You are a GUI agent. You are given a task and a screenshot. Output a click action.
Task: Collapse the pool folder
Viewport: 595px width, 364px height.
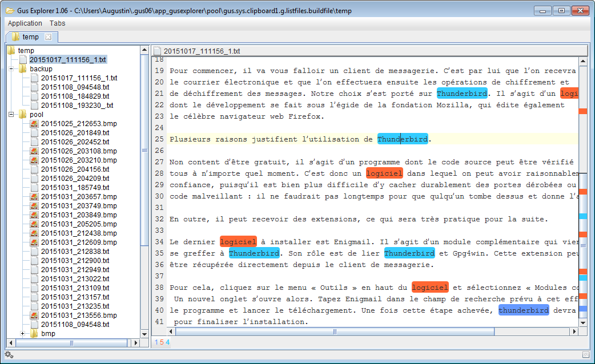pos(11,114)
